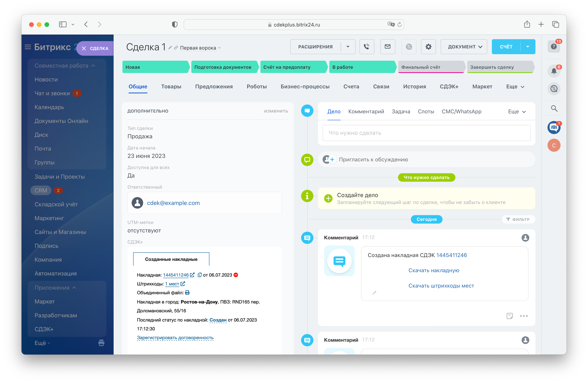Expand the СЧЁТ button dropdown arrow
Screen dimensions: 588x383
pyautogui.click(x=528, y=46)
